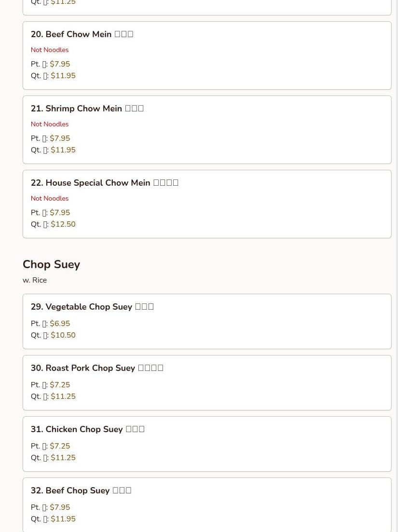Viewport: 407px width, 532px height.
Task: Select Vegetable Chop Suey quart price $10.50
Action: 63,335
